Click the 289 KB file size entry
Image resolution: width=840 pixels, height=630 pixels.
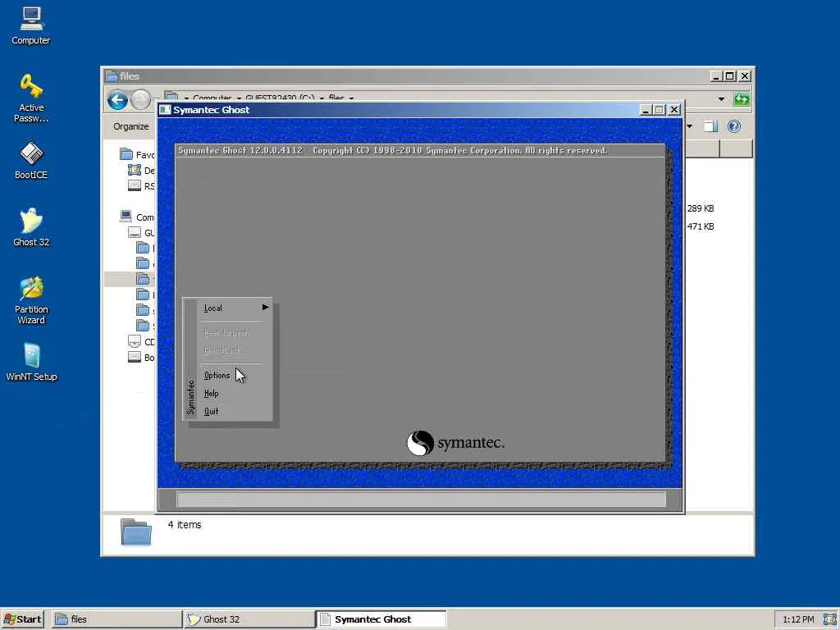[x=701, y=208]
